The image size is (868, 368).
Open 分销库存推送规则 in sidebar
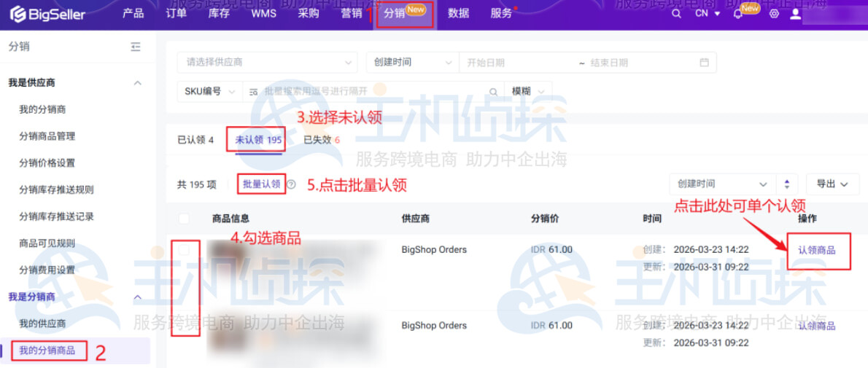pyautogui.click(x=56, y=189)
